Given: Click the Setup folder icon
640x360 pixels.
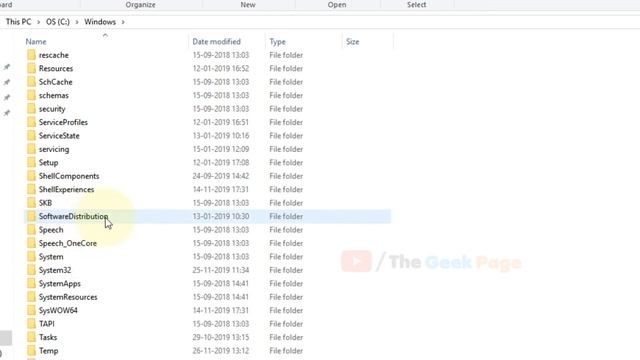Looking at the screenshot, I should click(x=31, y=163).
